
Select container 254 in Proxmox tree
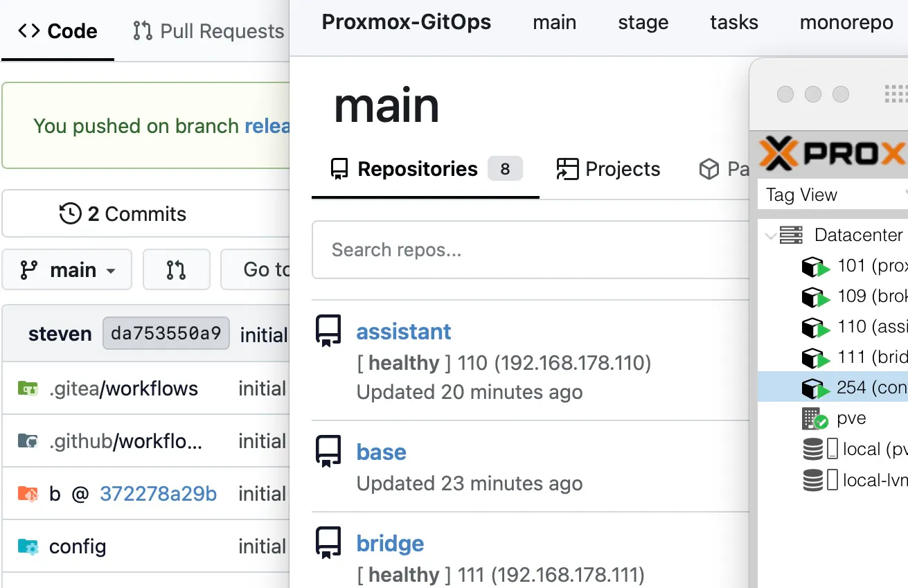833,388
